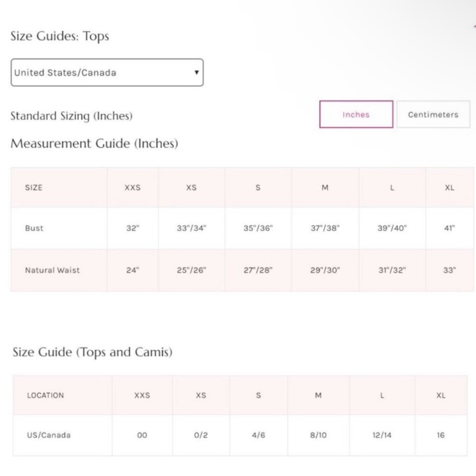Switch the size units to Inches
Screen dimensions: 476x476
pos(356,114)
